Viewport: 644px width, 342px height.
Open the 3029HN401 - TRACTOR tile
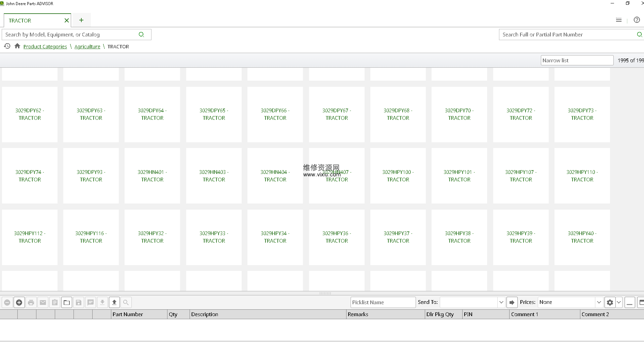(x=152, y=176)
